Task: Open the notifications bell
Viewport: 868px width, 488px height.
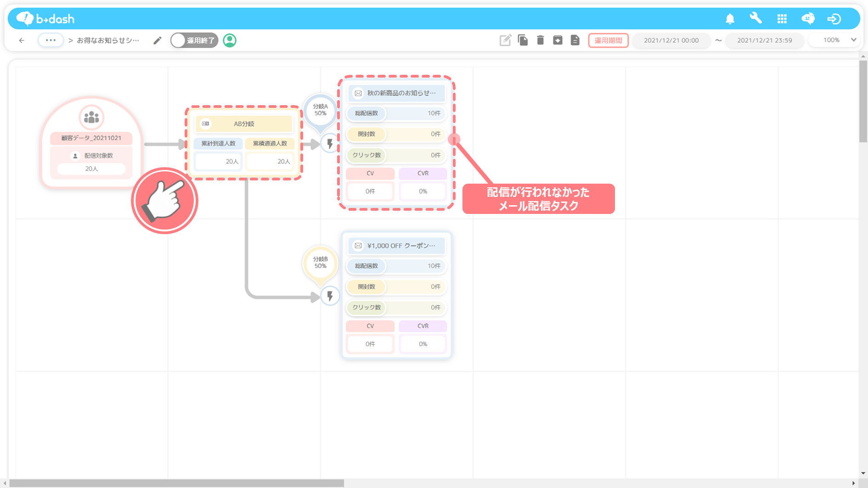Action: tap(730, 19)
